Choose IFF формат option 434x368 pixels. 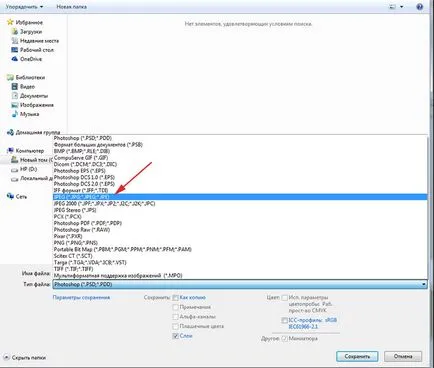click(240, 190)
